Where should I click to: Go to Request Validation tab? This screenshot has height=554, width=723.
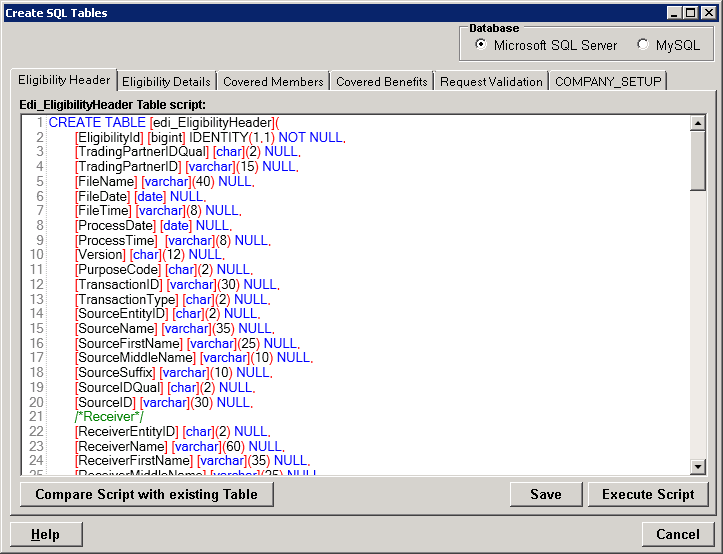point(491,81)
